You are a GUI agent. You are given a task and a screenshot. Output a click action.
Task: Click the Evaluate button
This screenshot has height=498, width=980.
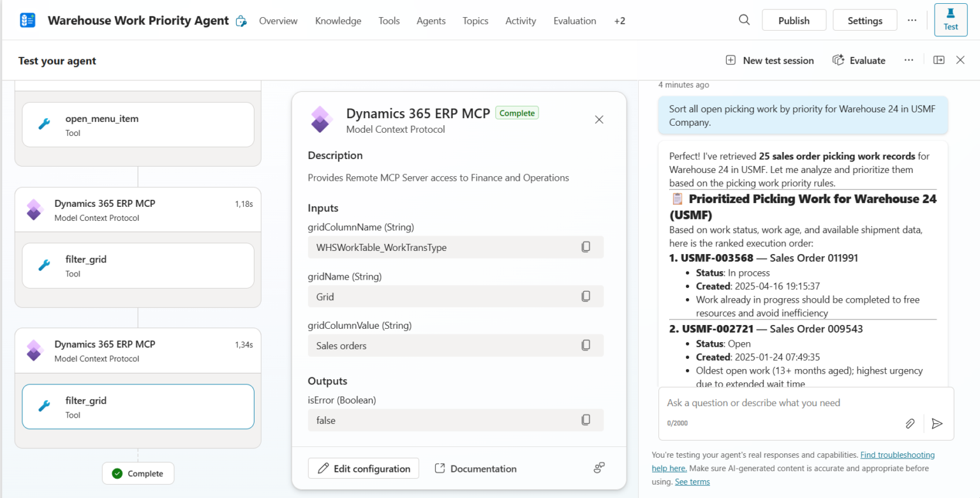(859, 60)
